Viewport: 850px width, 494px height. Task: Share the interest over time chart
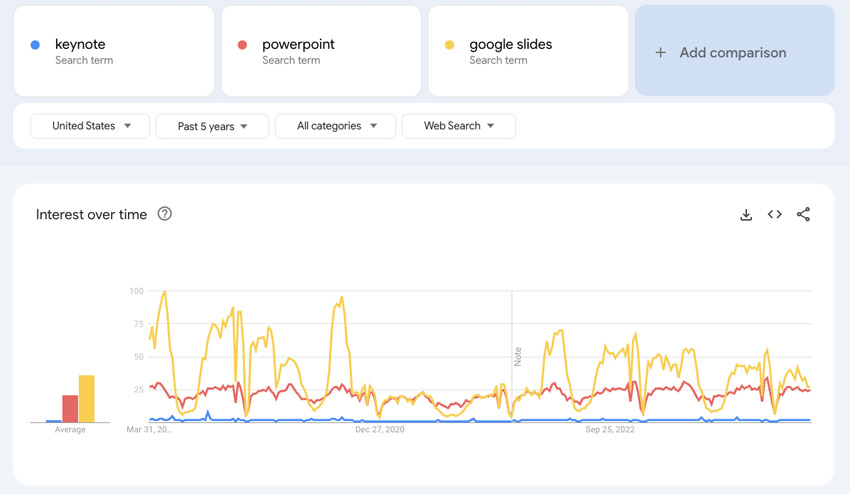(x=803, y=214)
